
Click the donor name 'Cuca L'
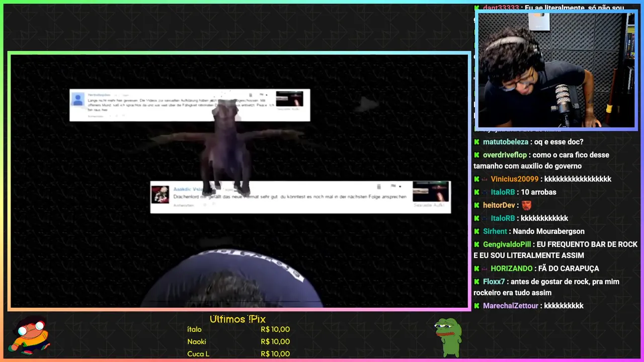click(198, 354)
